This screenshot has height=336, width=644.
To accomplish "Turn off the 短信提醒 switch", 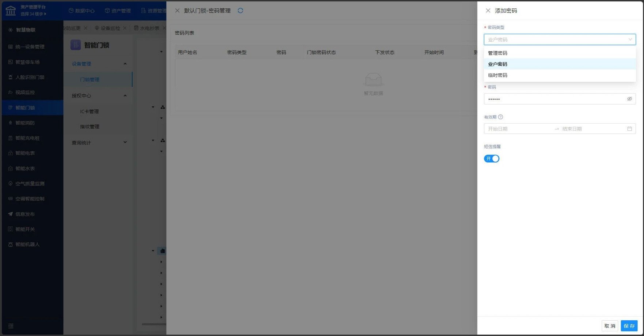I will click(x=492, y=159).
